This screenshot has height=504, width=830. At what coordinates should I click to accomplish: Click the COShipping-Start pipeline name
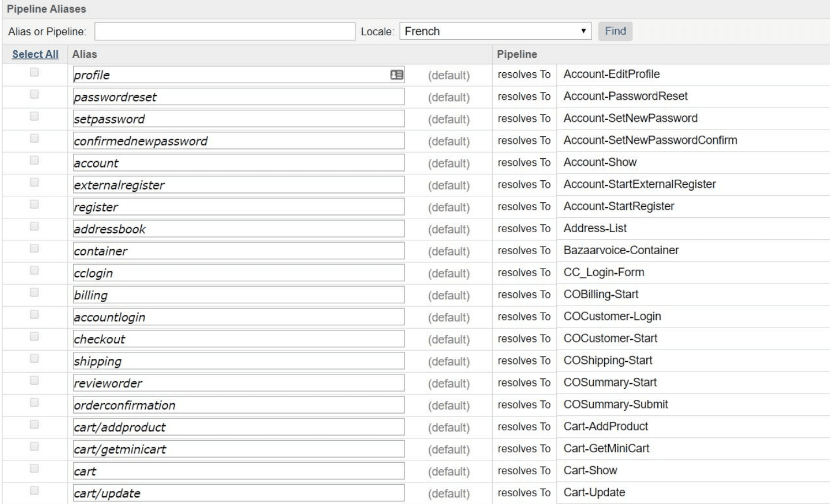(608, 361)
